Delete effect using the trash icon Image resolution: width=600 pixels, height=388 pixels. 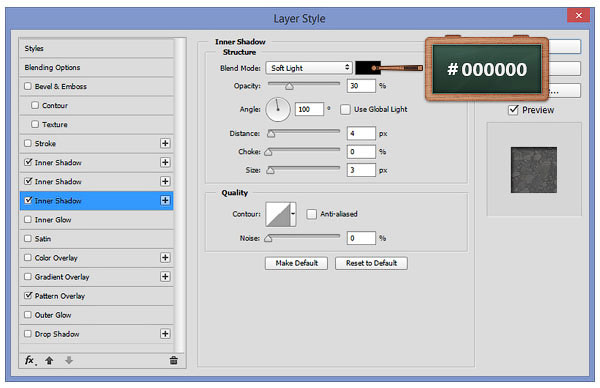pos(174,360)
